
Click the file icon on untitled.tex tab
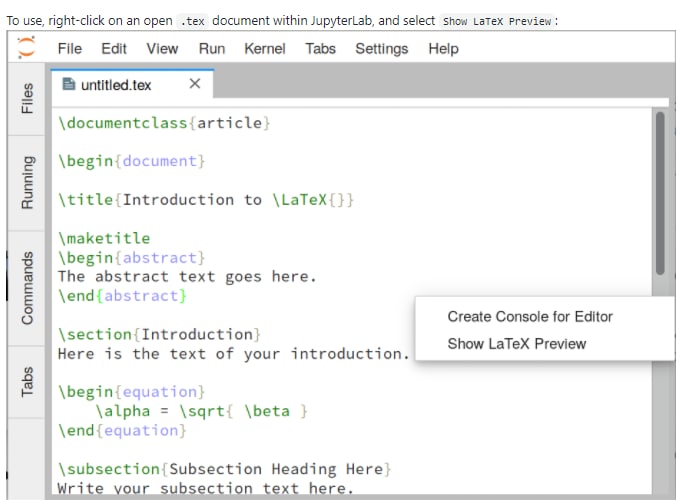[x=68, y=84]
